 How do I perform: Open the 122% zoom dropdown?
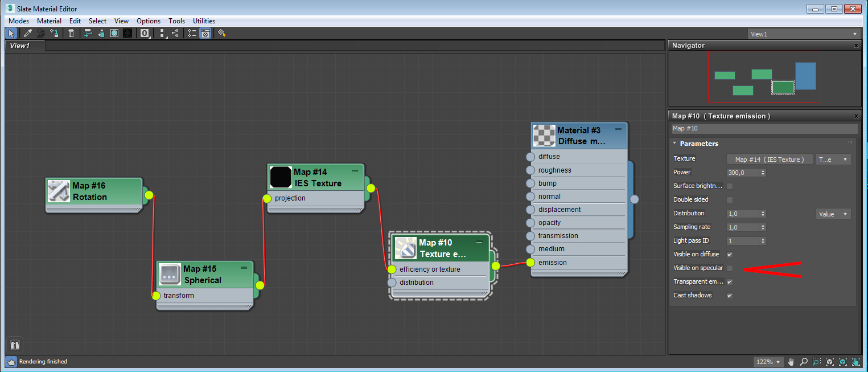pyautogui.click(x=768, y=362)
